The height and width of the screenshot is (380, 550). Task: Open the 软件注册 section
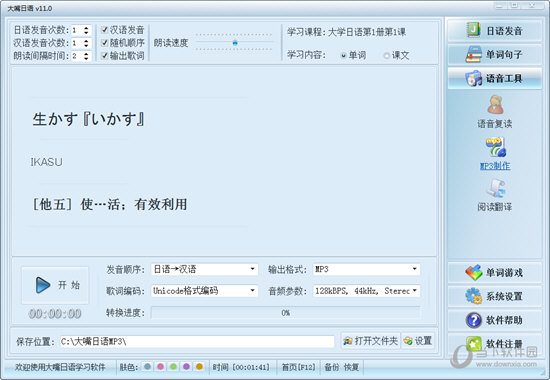495,344
